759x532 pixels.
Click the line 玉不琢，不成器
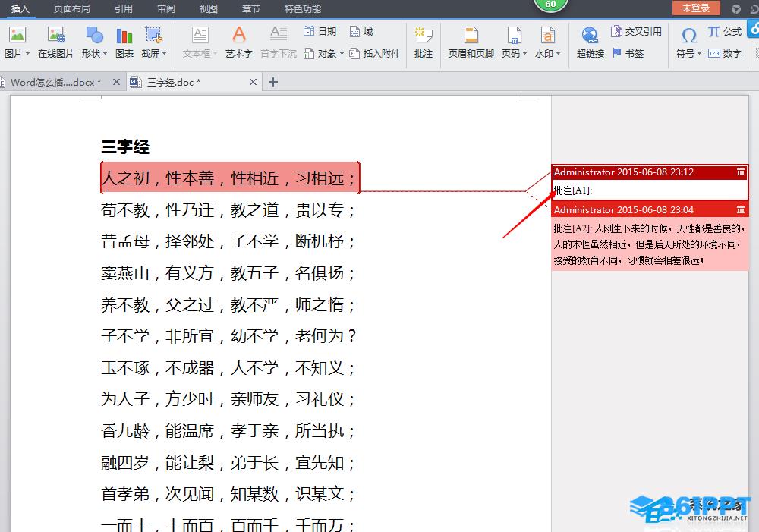point(228,368)
